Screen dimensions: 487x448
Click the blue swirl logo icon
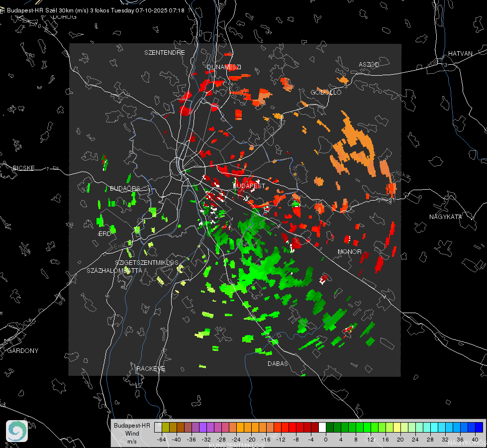(x=17, y=431)
